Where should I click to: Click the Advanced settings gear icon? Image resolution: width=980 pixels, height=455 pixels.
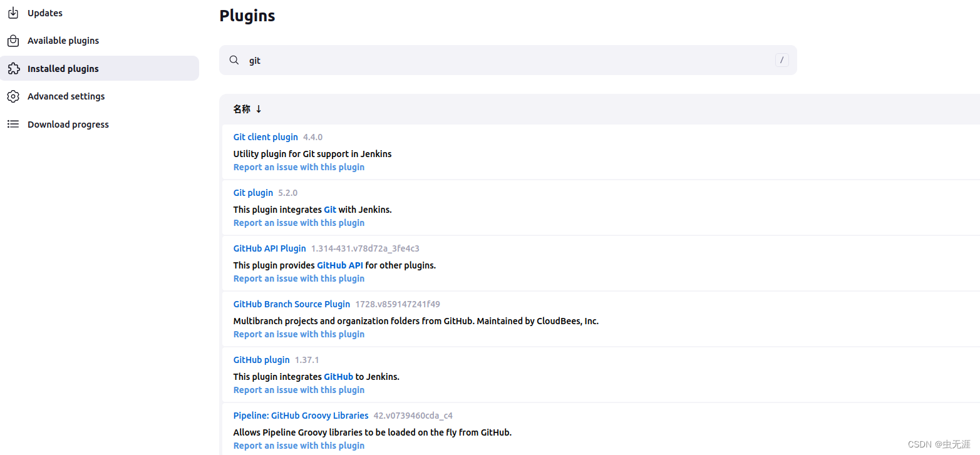13,96
